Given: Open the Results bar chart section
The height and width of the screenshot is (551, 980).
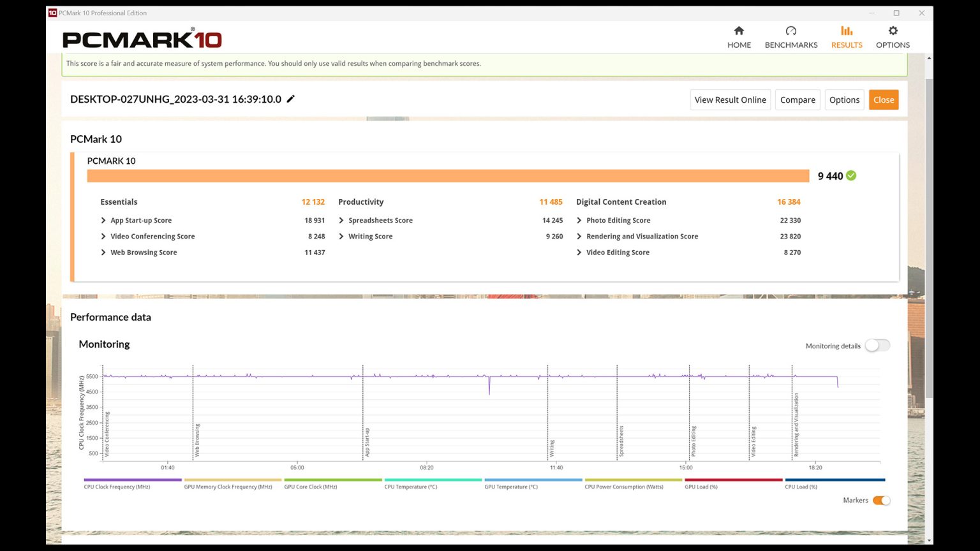Looking at the screenshot, I should click(x=847, y=37).
